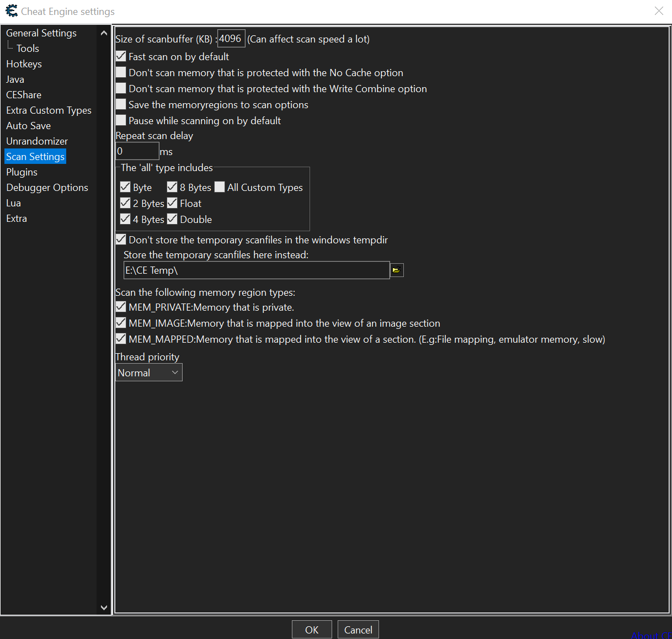Select General Settings in the sidebar tree
Screen dimensions: 672x639
[41, 33]
